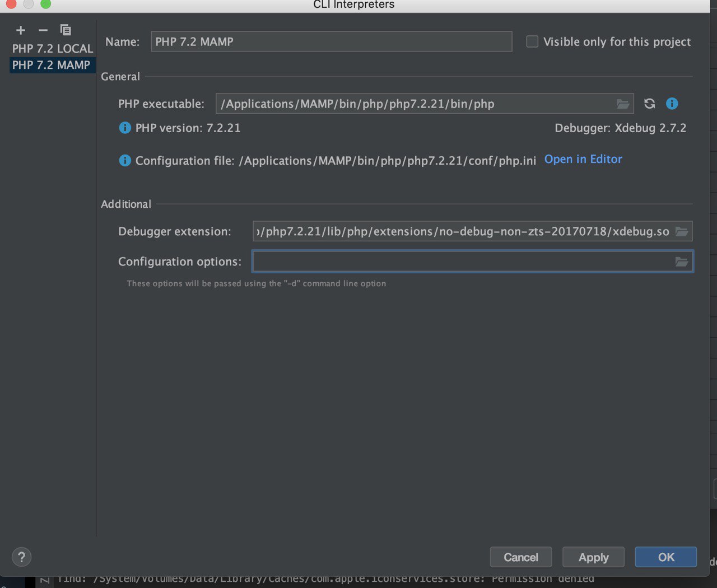Close the CLI Interpreters window
The width and height of the screenshot is (717, 588).
click(11, 4)
